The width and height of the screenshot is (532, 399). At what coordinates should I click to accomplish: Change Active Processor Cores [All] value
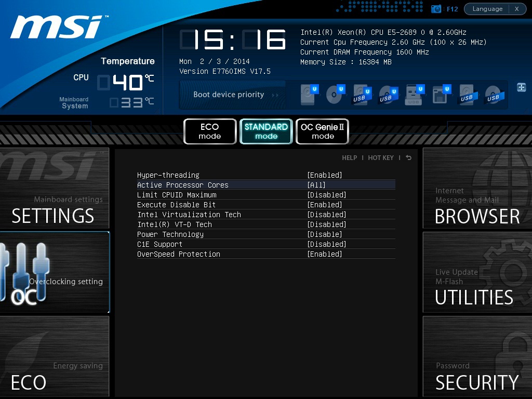pyautogui.click(x=316, y=185)
